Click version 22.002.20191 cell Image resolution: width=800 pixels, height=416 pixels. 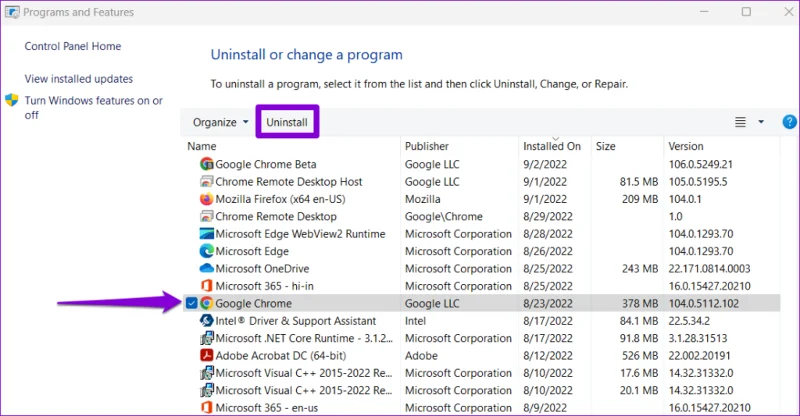pyautogui.click(x=699, y=355)
